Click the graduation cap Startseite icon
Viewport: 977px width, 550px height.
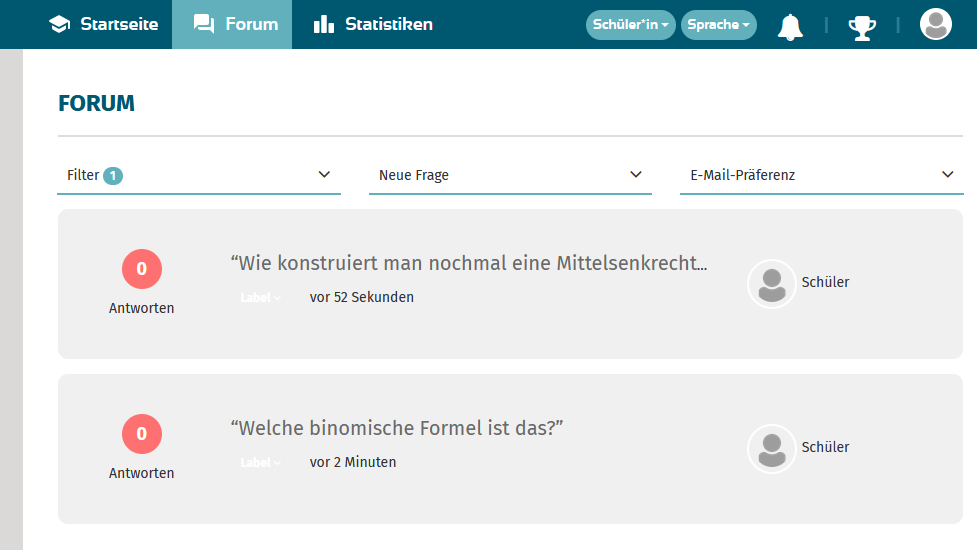pos(59,24)
